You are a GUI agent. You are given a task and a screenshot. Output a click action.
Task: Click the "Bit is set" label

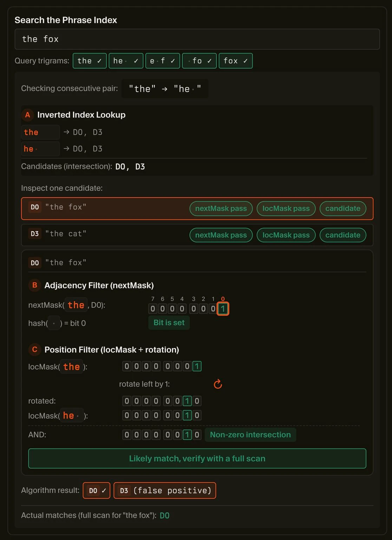tap(169, 323)
